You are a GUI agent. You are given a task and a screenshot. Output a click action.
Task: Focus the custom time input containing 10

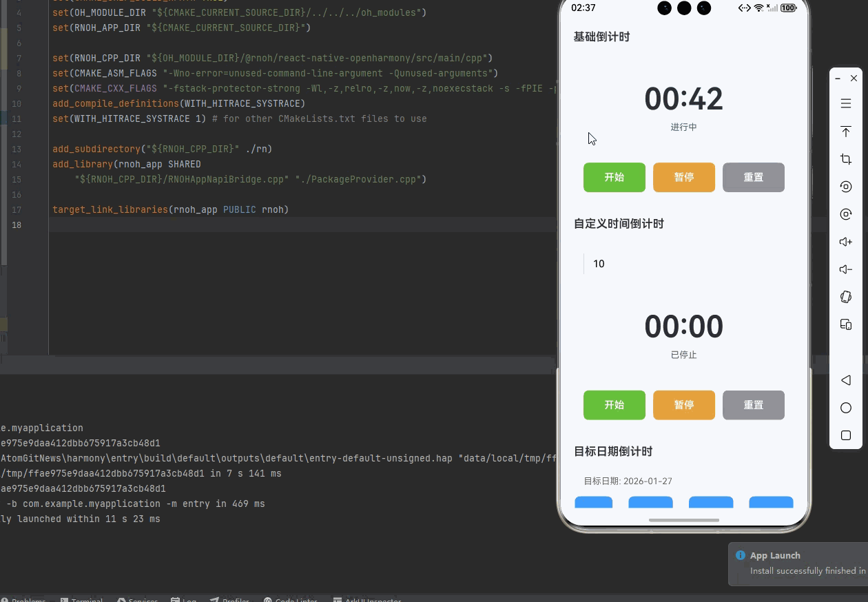point(684,264)
